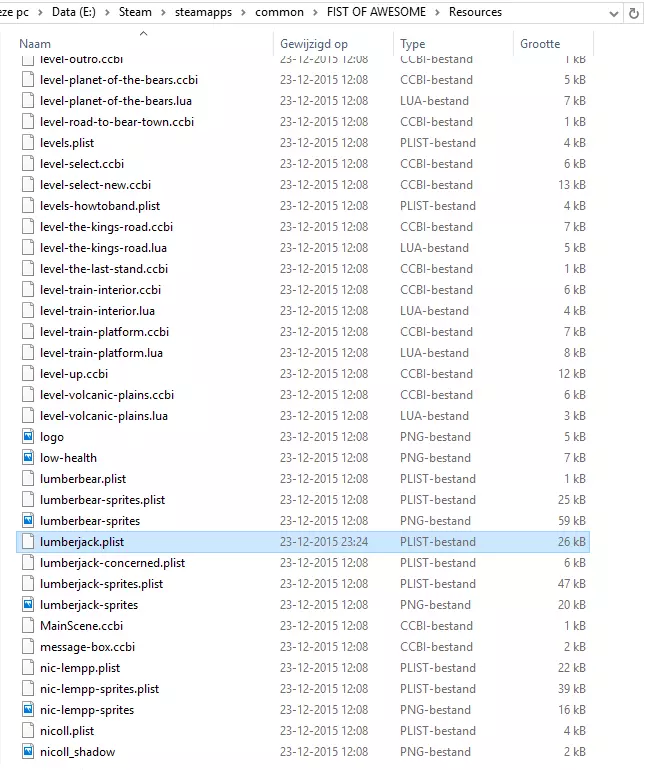This screenshot has width=647, height=770.
Task: Click the MainScene.ccbi file icon
Action: click(28, 626)
